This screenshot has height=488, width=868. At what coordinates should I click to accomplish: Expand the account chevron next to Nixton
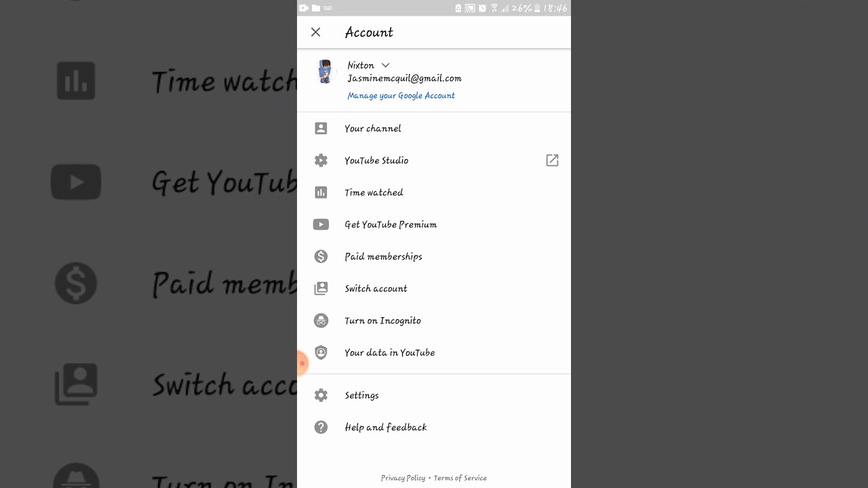point(385,65)
